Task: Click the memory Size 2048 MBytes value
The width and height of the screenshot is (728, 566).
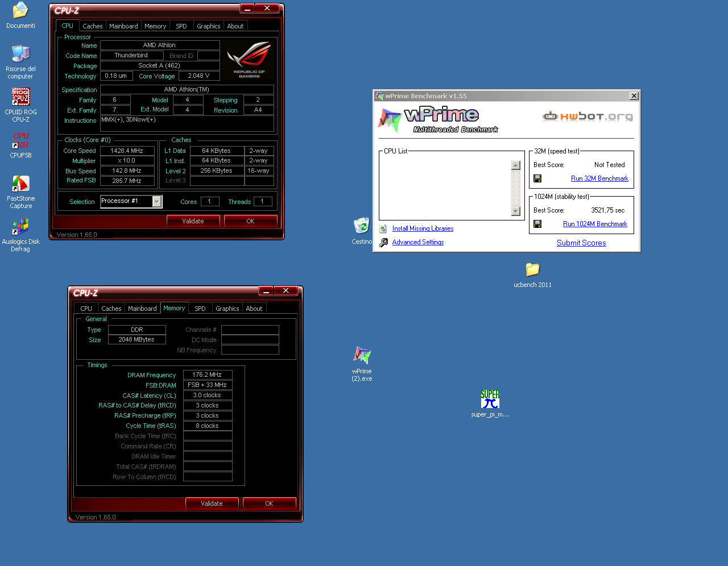Action: point(136,339)
